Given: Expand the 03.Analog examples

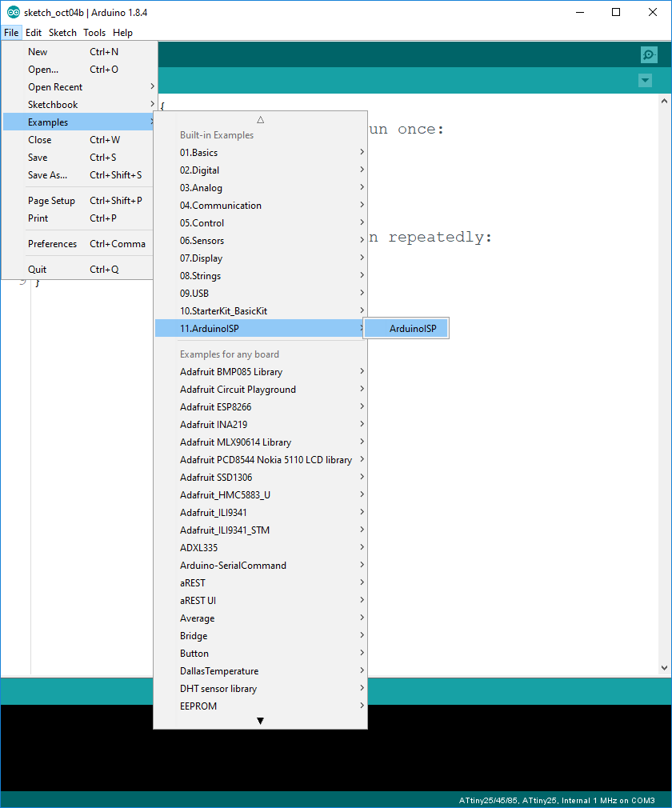Looking at the screenshot, I should [261, 187].
